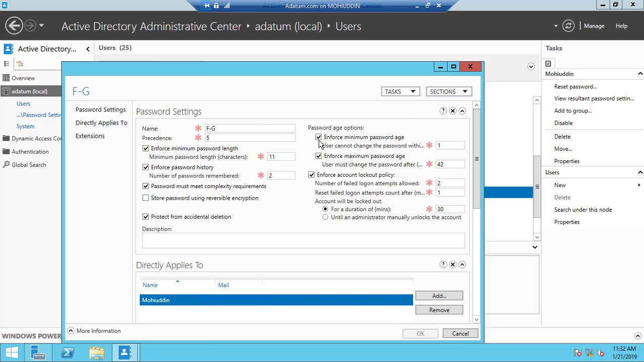Image resolution: width=644 pixels, height=362 pixels.
Task: Open the Manage menu
Action: pyautogui.click(x=594, y=26)
